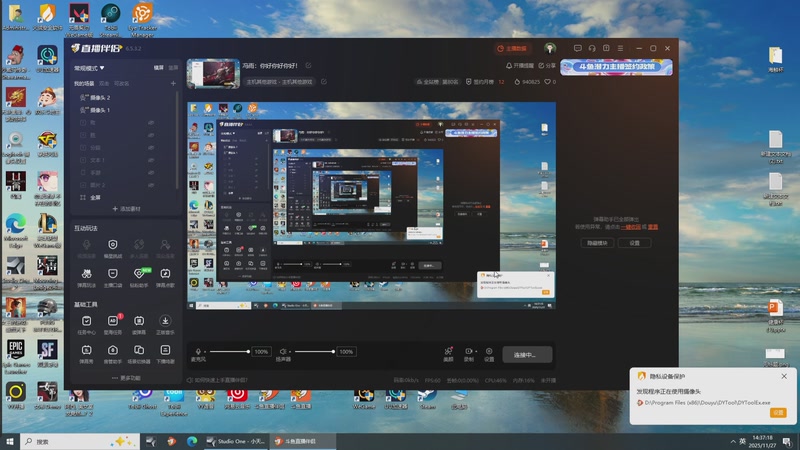Click the how-to-start help link at bottom
Viewport: 800px width, 450px height.
[x=217, y=380]
